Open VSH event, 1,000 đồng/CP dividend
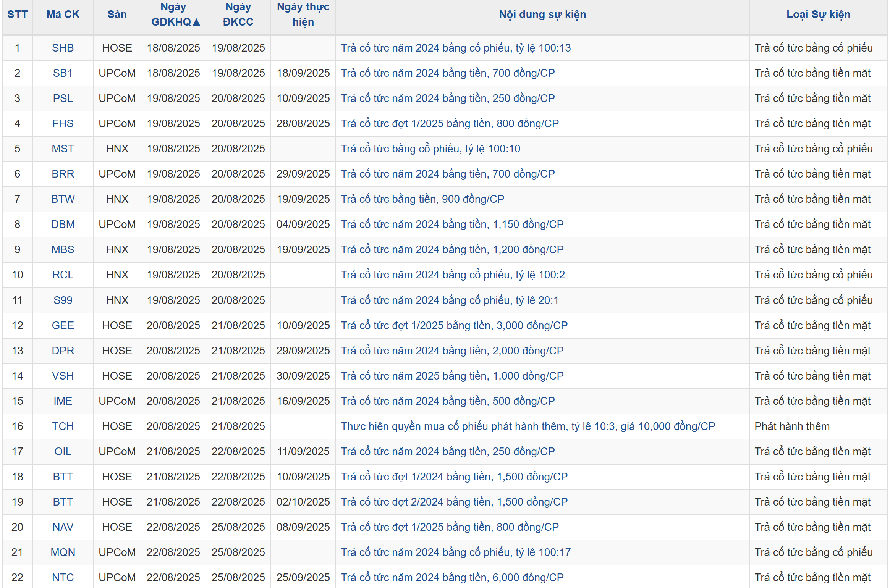Image resolution: width=890 pixels, height=588 pixels. (452, 376)
